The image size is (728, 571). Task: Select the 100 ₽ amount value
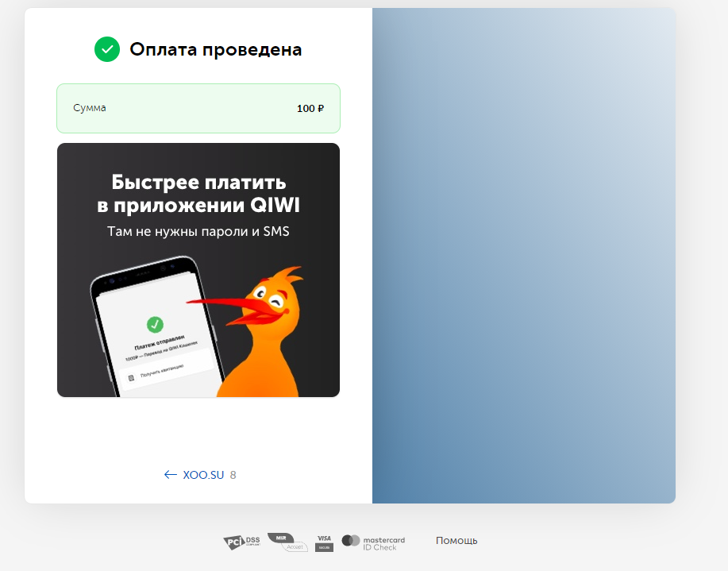[310, 108]
